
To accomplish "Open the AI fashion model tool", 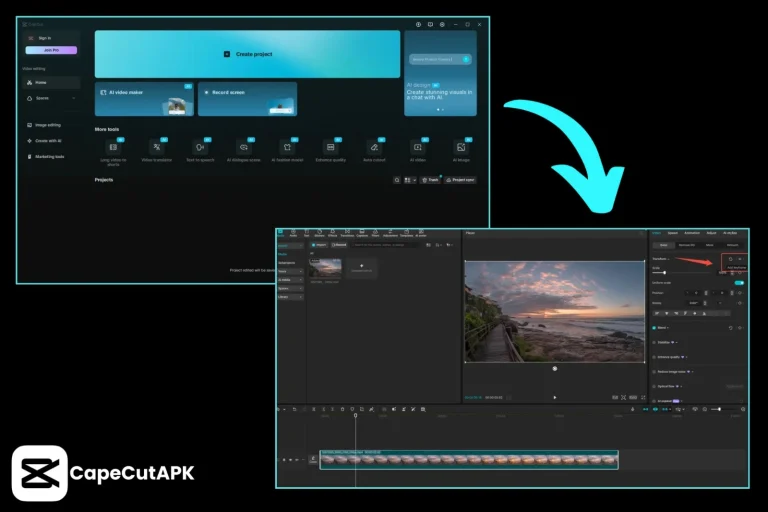I will [x=287, y=150].
